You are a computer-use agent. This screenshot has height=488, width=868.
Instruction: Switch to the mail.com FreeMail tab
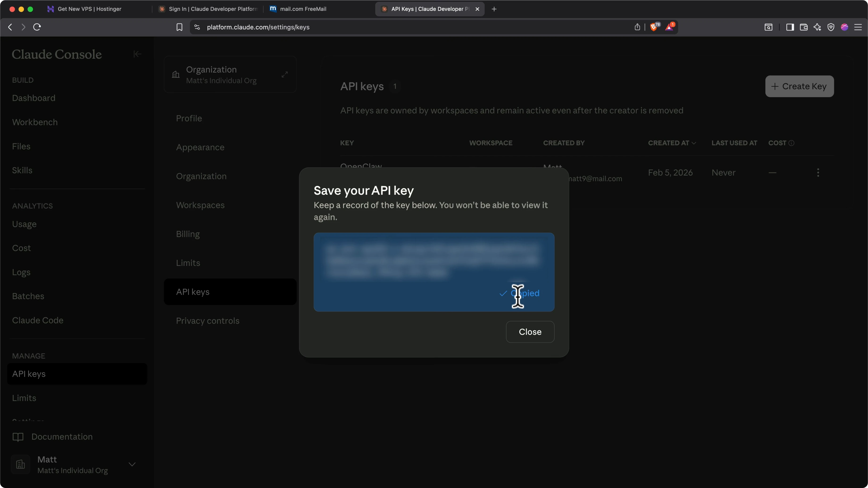pos(303,9)
